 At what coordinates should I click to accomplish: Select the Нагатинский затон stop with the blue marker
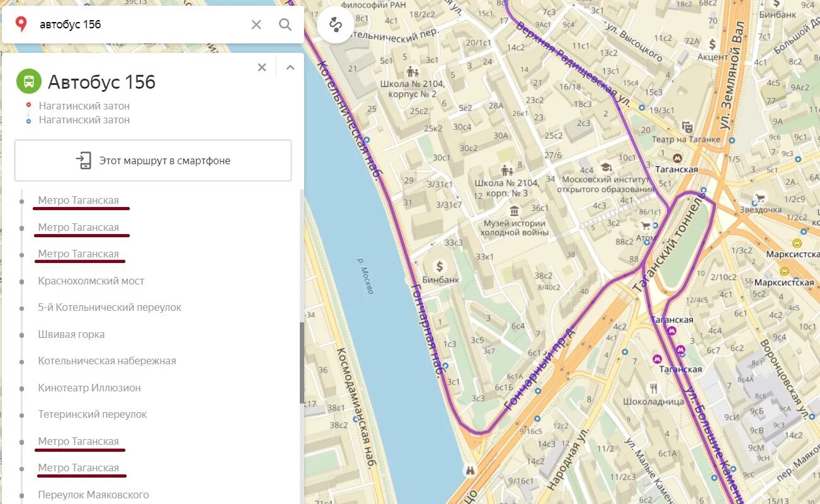pos(84,120)
